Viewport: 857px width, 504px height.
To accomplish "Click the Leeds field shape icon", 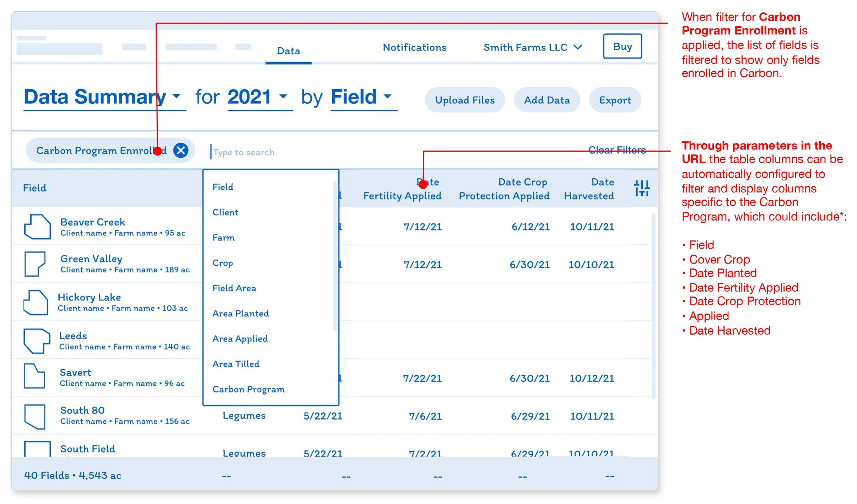I will coord(37,341).
